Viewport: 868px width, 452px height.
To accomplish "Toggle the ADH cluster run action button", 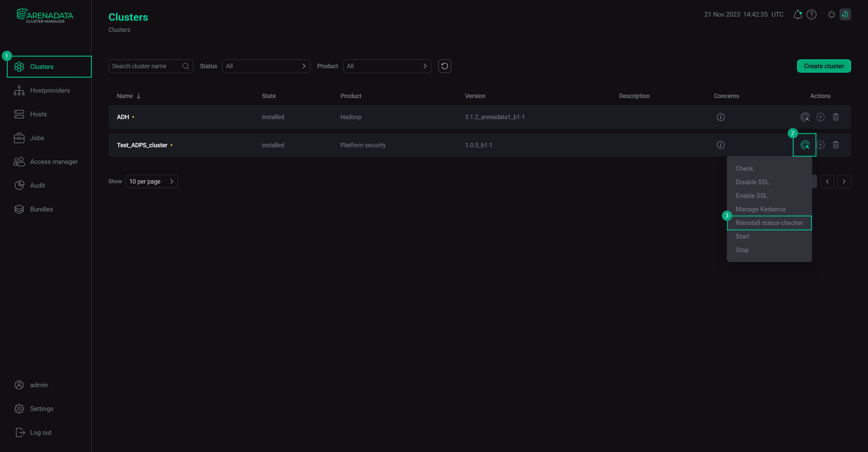I will 805,117.
